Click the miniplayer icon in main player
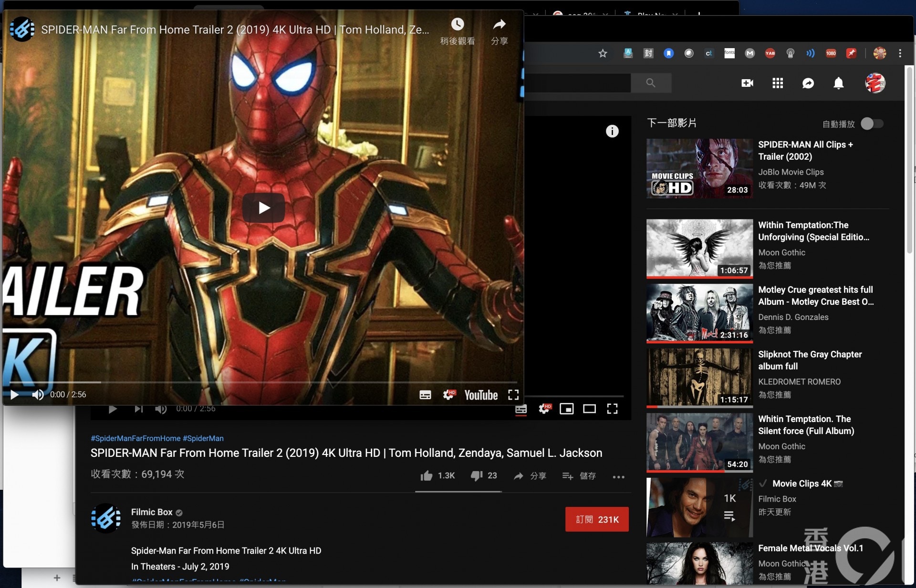The image size is (916, 588). pyautogui.click(x=566, y=409)
